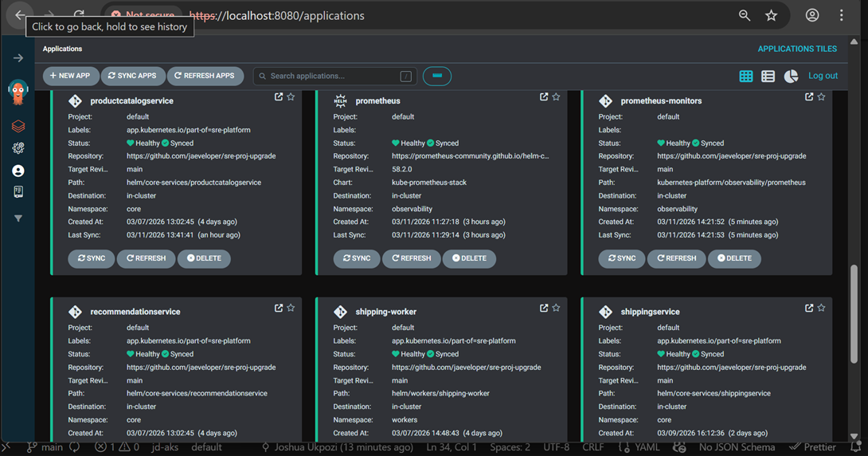
Task: Open browser three-dot menu
Action: [841, 15]
